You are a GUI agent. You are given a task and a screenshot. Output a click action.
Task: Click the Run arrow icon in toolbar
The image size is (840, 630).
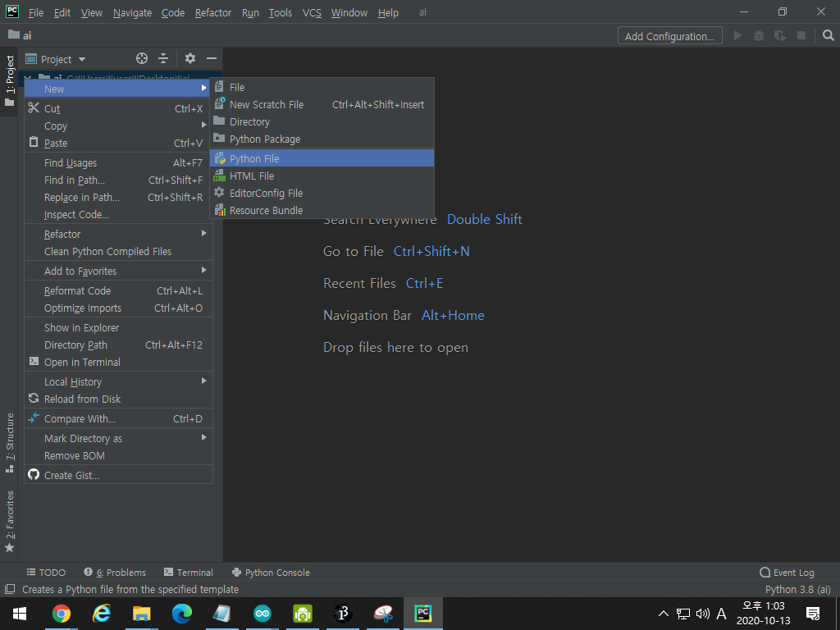[737, 35]
